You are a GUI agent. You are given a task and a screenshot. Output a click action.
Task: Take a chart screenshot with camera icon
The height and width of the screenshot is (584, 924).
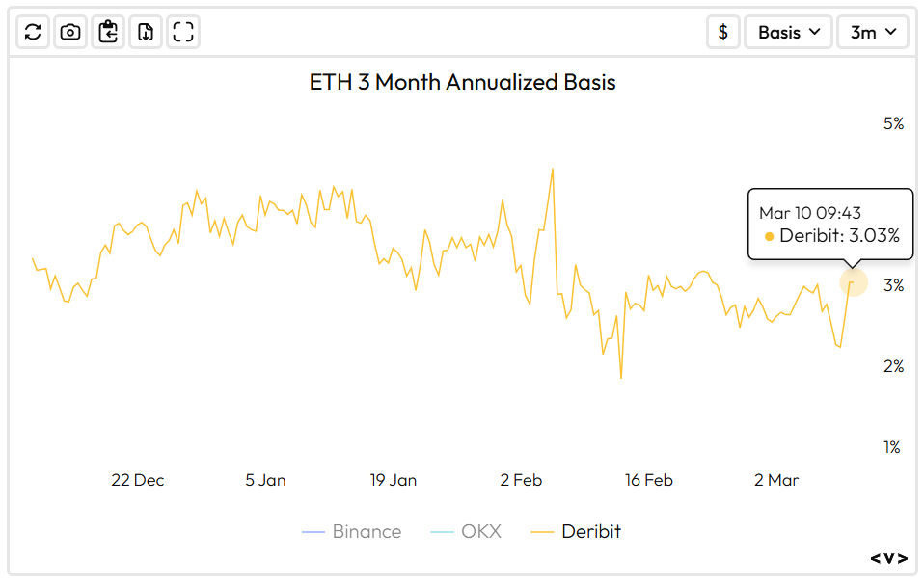[x=70, y=32]
